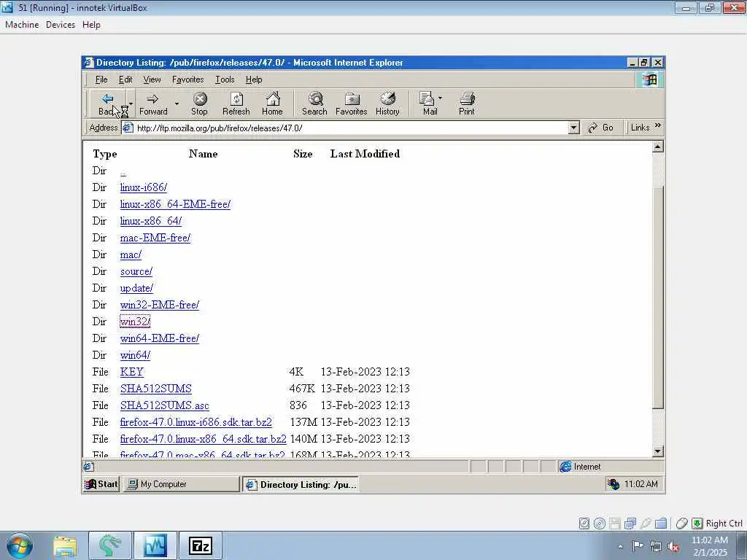This screenshot has height=560, width=747.
Task: Open the update/ directory link
Action: pos(136,288)
